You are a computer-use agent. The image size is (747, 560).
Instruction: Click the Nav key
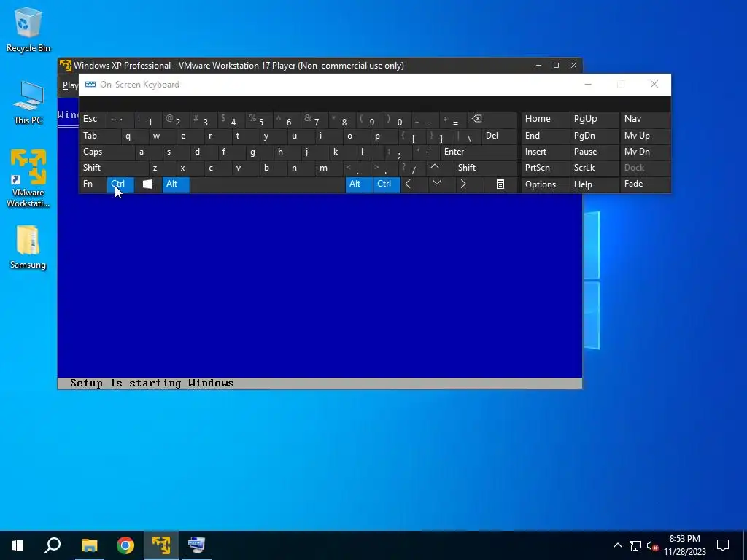645,119
